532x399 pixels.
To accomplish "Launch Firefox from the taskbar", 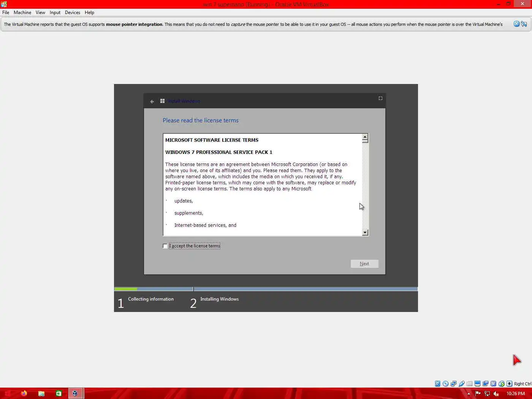I will coord(24,393).
